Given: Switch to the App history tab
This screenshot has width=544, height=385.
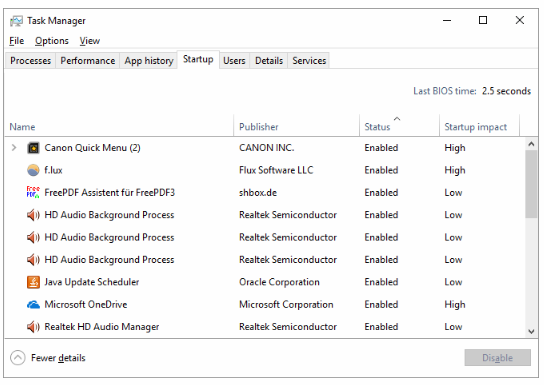Looking at the screenshot, I should click(x=149, y=61).
